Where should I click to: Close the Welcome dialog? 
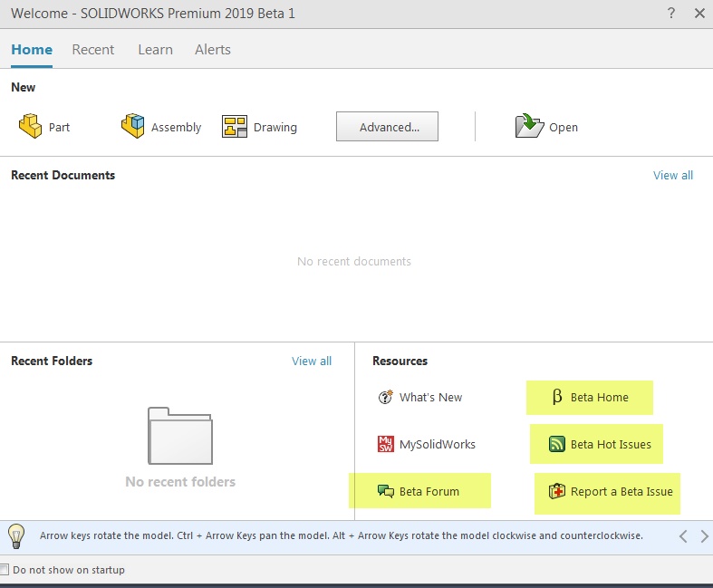point(699,14)
